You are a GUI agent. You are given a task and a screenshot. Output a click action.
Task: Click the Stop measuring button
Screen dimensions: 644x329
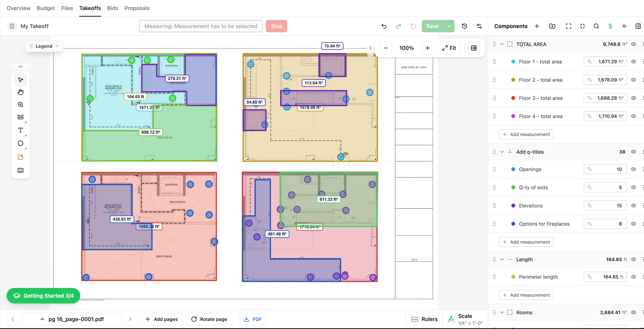(277, 26)
